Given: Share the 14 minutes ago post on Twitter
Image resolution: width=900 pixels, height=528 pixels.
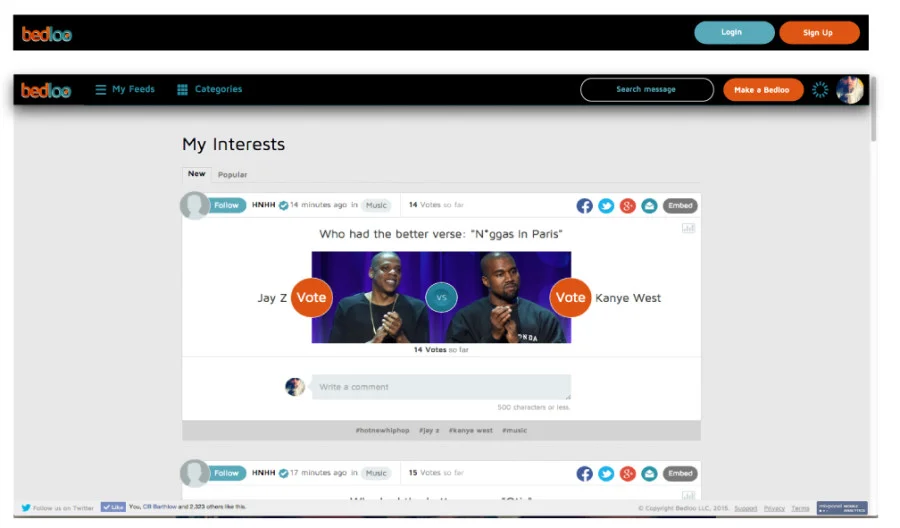Looking at the screenshot, I should tap(606, 206).
